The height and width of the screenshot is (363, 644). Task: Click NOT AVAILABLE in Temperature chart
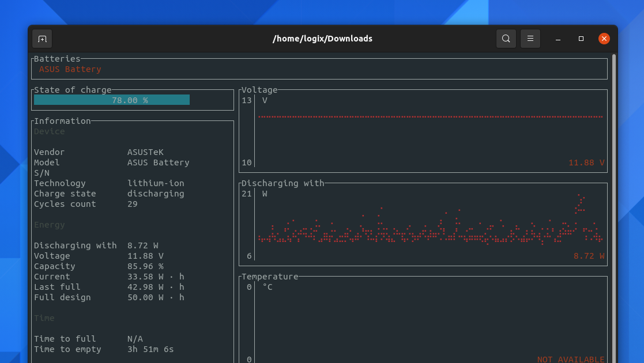[x=571, y=360]
